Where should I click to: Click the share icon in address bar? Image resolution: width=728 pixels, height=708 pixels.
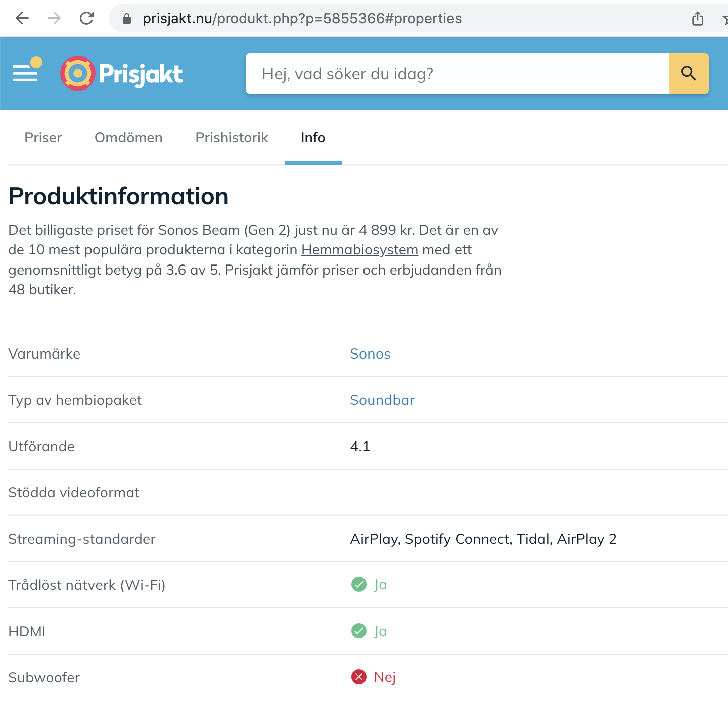[x=698, y=19]
